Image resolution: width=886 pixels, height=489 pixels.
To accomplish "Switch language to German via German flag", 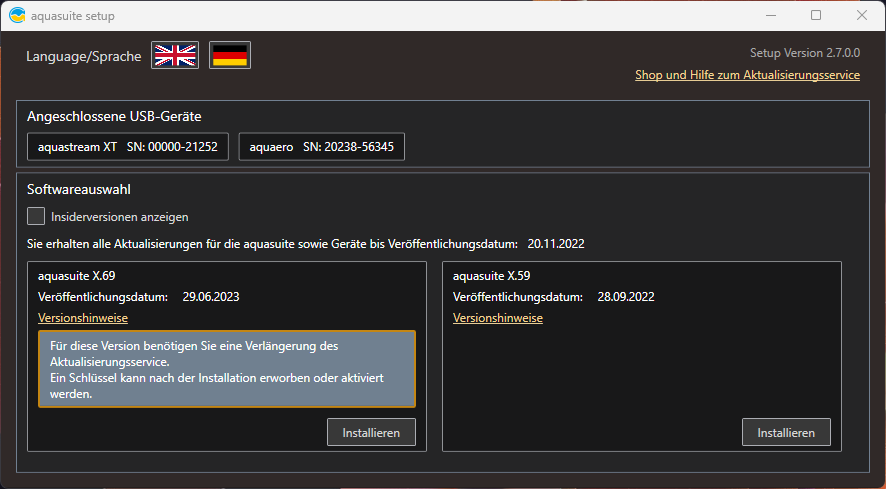I will click(230, 55).
